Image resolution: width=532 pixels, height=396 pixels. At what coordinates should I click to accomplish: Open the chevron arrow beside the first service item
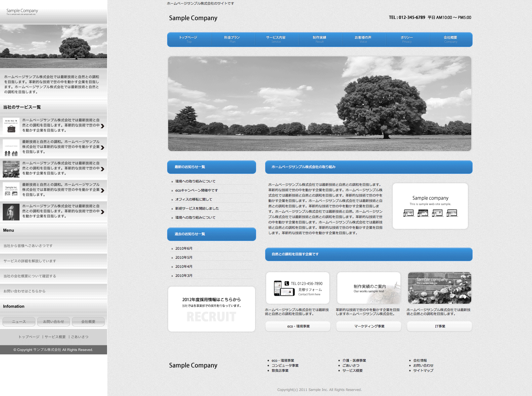pyautogui.click(x=102, y=126)
